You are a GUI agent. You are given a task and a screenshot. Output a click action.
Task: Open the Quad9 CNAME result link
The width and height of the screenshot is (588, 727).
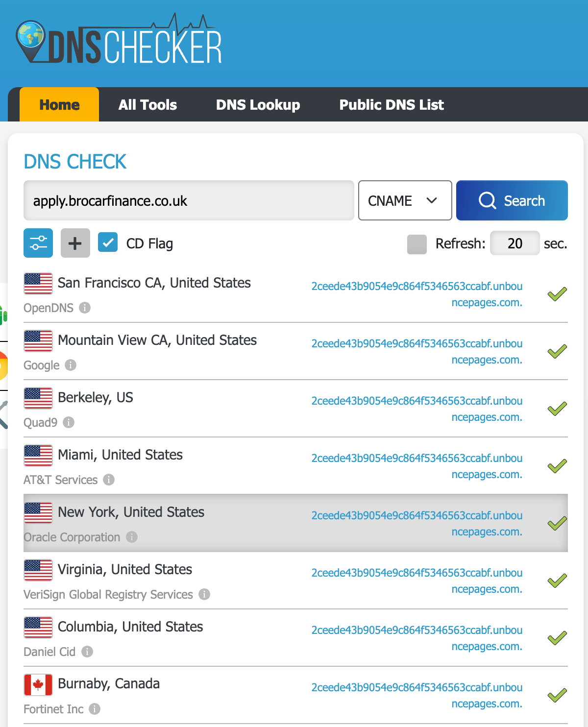(x=417, y=409)
